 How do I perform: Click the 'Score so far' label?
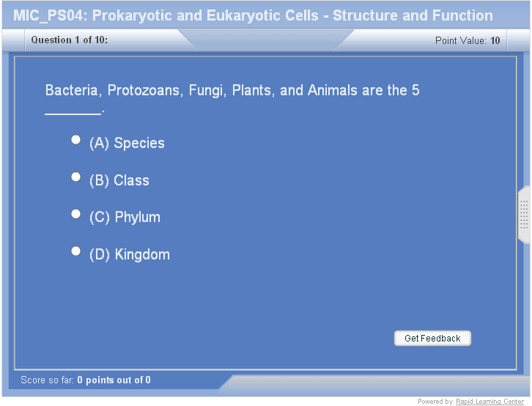[x=48, y=380]
